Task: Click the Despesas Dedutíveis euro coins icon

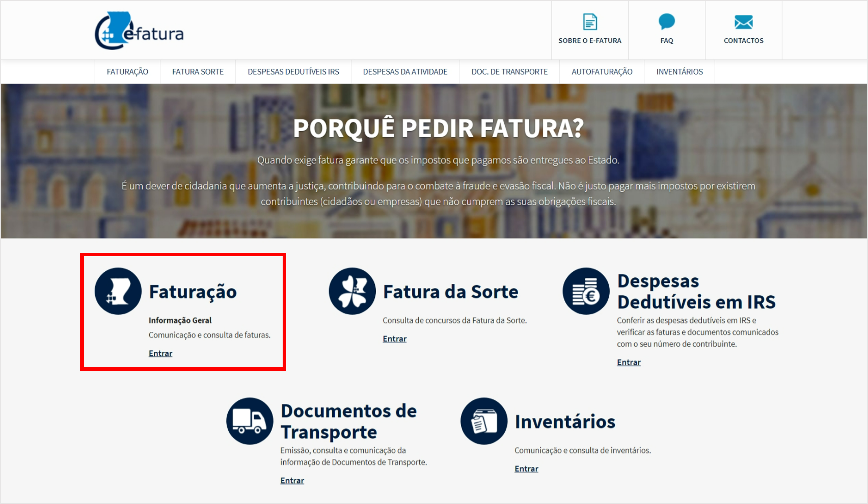Action: tap(586, 291)
